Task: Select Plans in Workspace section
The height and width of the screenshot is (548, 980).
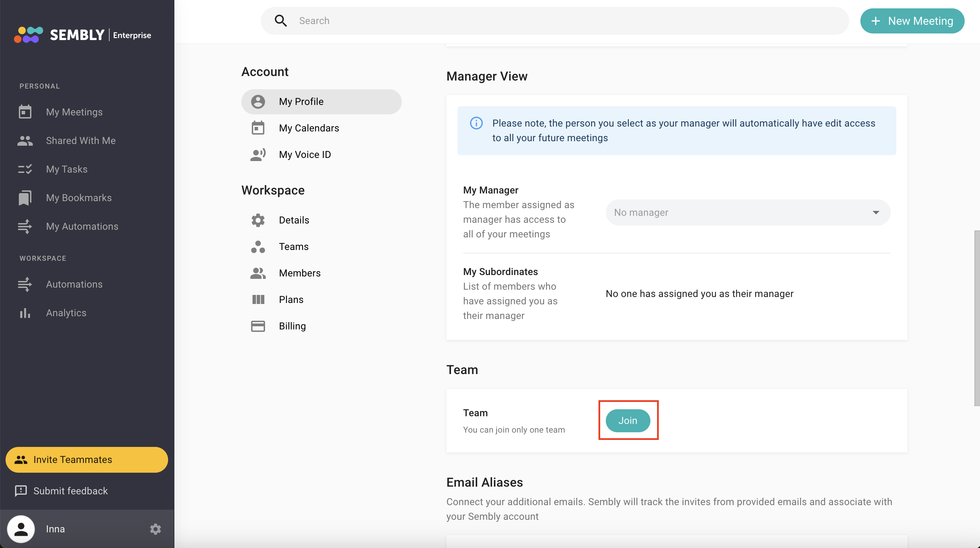Action: [x=291, y=300]
